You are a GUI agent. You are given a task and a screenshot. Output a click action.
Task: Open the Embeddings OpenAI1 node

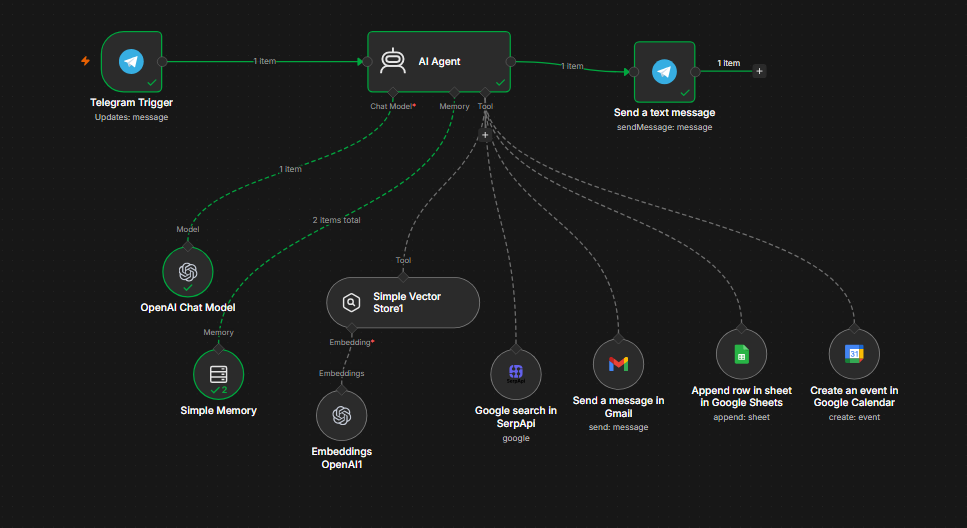[x=342, y=415]
